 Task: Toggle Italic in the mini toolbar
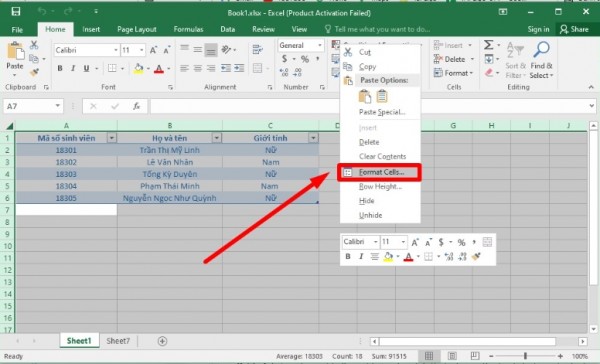tap(360, 256)
